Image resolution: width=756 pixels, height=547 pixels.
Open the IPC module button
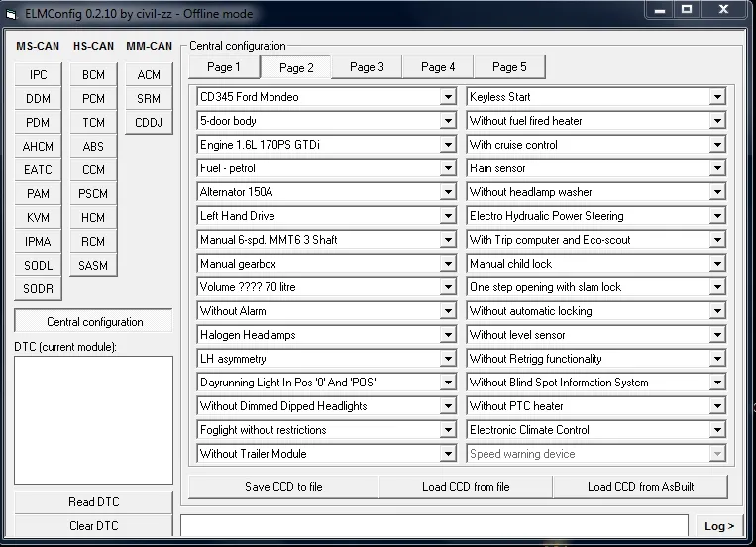[x=38, y=75]
